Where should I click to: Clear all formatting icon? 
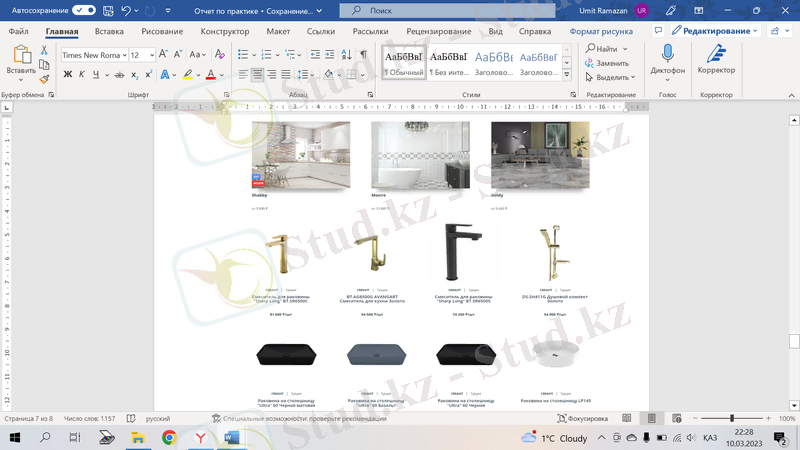coord(219,54)
